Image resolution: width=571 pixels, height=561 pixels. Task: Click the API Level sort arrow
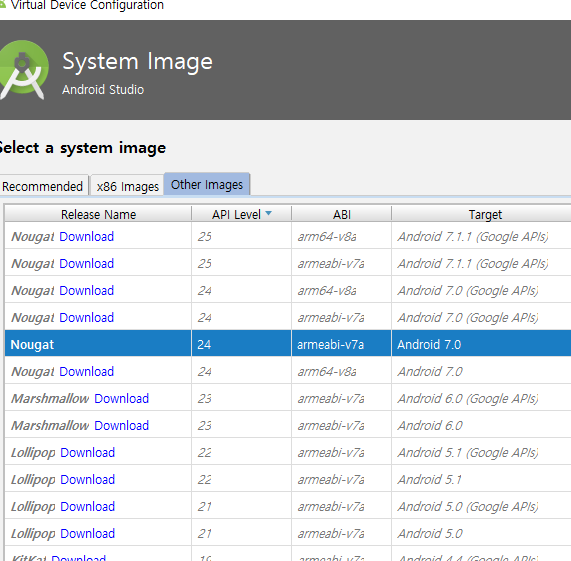tap(269, 213)
